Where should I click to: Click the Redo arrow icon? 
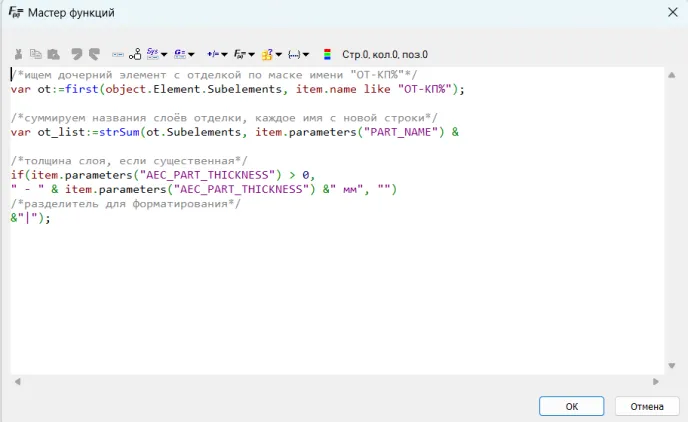tap(94, 54)
